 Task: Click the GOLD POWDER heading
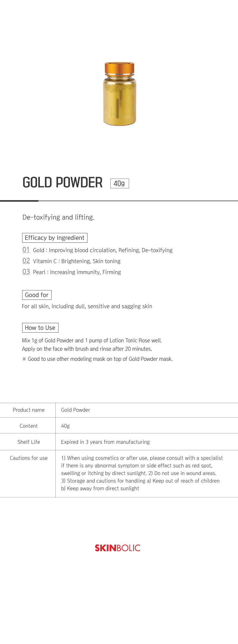tap(63, 182)
